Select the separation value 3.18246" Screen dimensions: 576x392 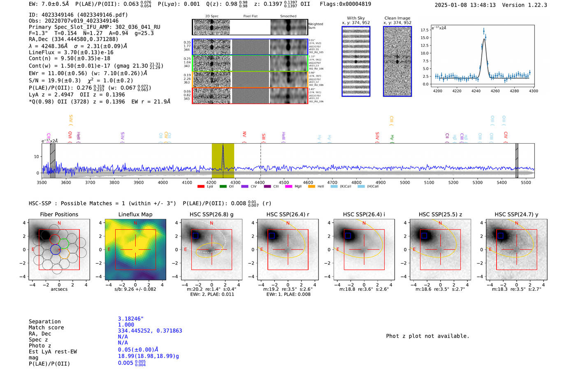click(131, 319)
